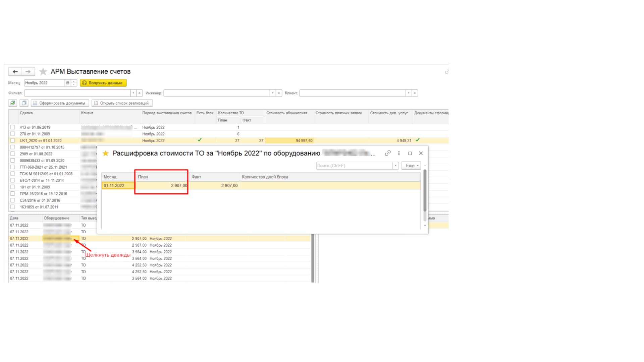Clear the Клиент field

415,93
